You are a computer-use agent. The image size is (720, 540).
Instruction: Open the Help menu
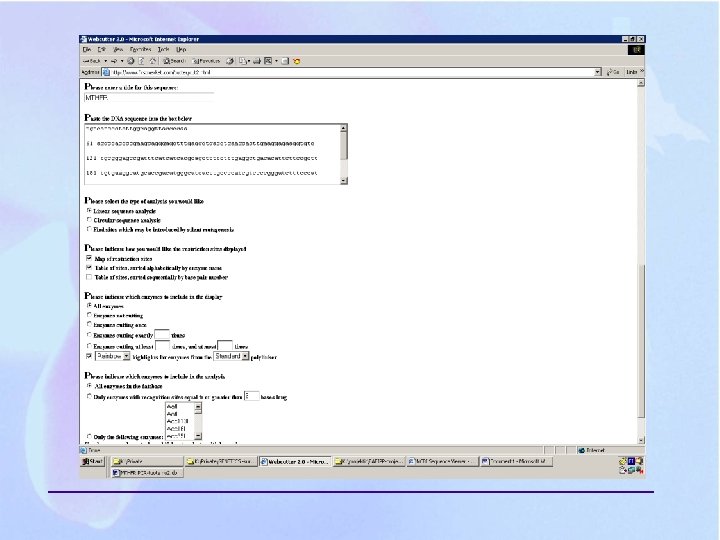[x=181, y=49]
